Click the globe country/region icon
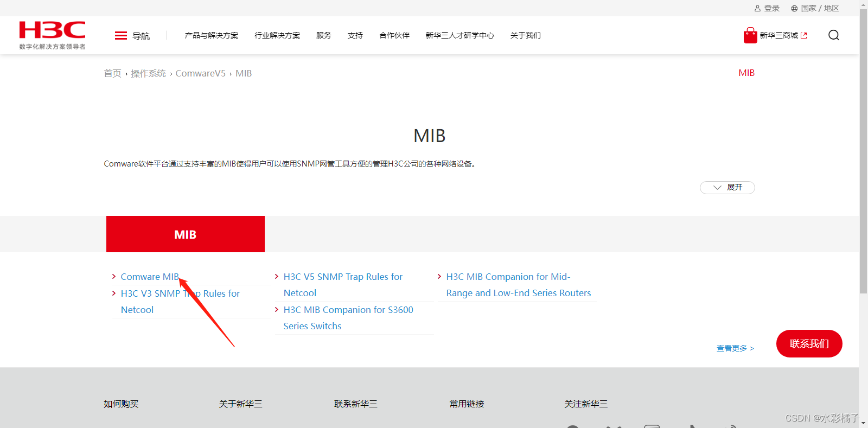This screenshot has height=428, width=868. click(x=794, y=8)
